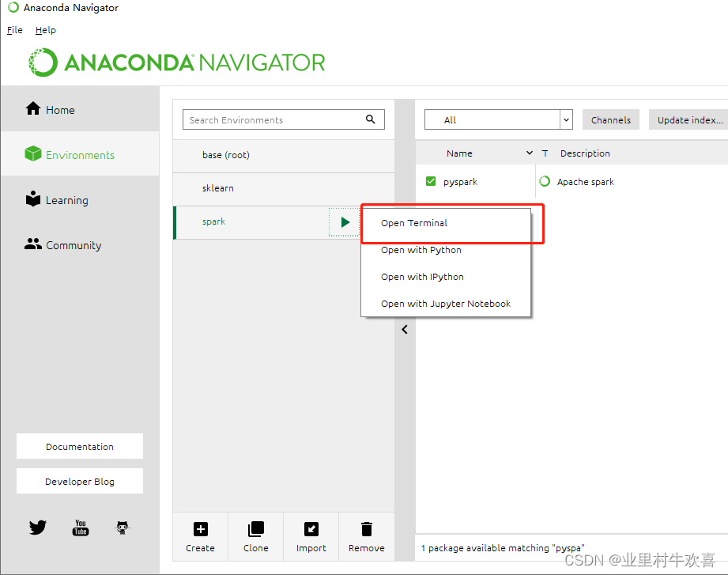Screen dimensions: 728x575
Task: Open the Help menu
Action: (x=46, y=30)
